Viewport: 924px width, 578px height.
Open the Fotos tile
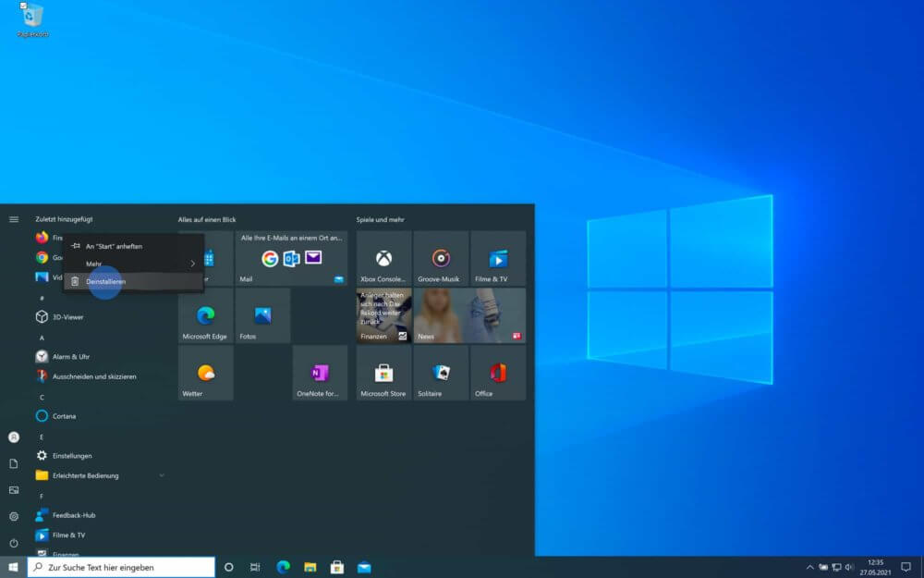coord(262,315)
